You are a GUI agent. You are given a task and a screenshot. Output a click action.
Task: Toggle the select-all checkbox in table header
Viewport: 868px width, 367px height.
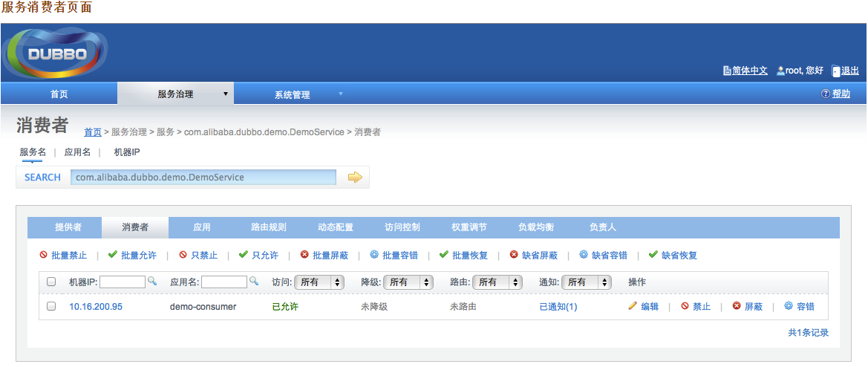pyautogui.click(x=51, y=282)
